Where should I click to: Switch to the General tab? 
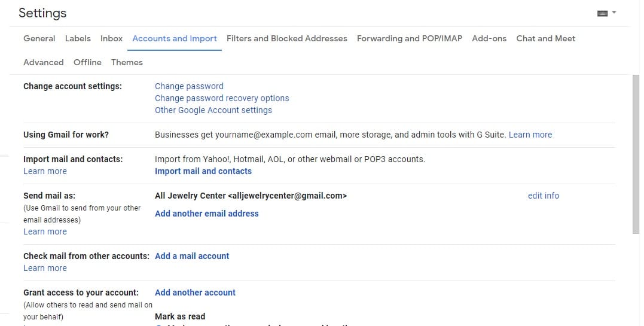[x=39, y=39]
